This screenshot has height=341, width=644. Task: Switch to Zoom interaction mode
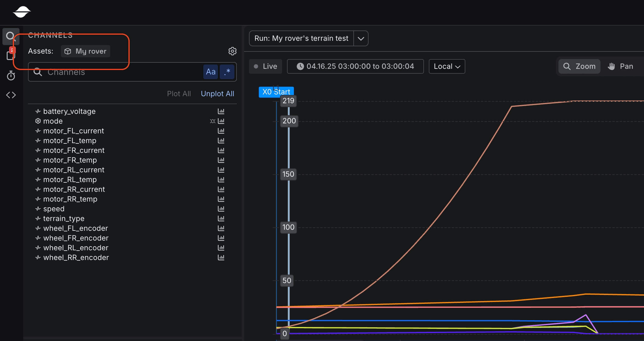click(x=579, y=66)
